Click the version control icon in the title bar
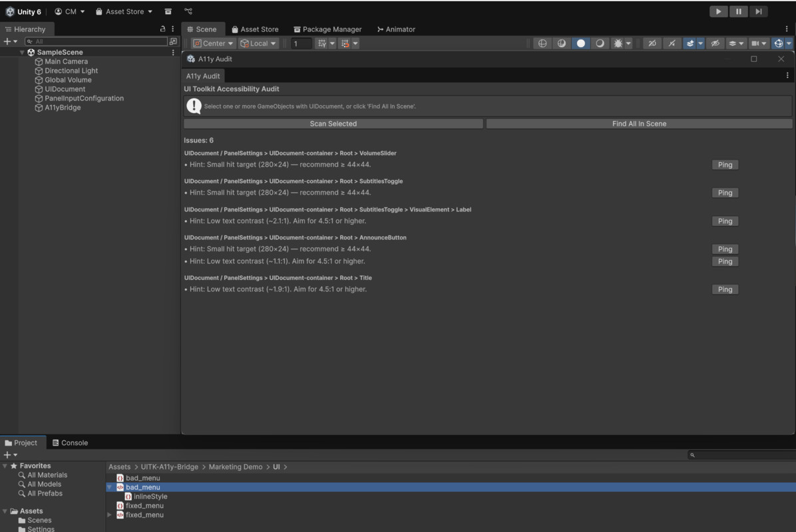The height and width of the screenshot is (532, 796). tap(188, 11)
